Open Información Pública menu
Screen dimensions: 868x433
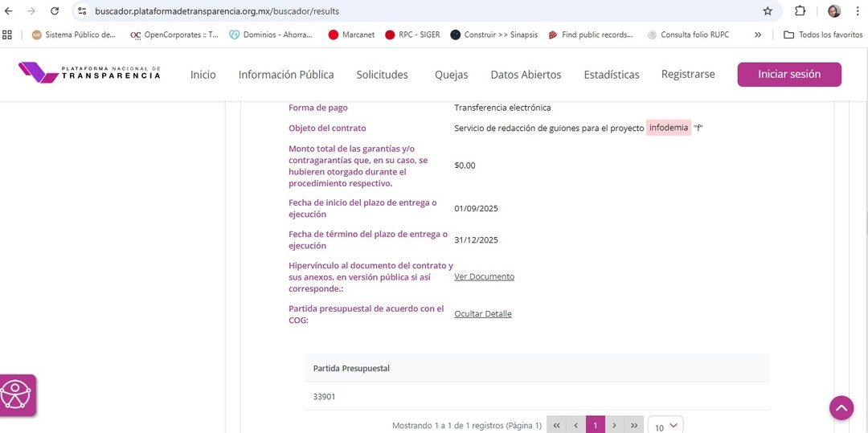coord(286,75)
